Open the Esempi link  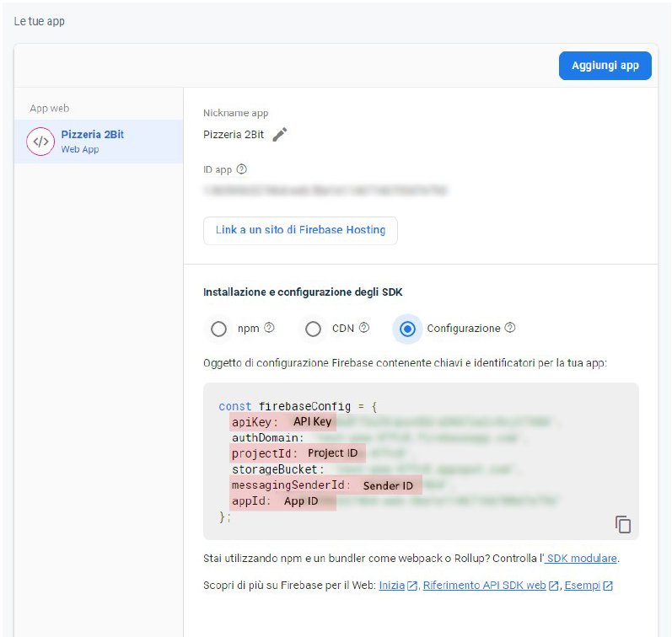tap(583, 585)
